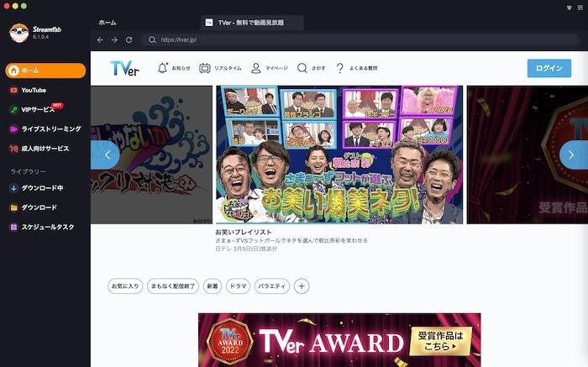The width and height of the screenshot is (588, 367).
Task: Open ライブストリーミング sidebar entry
Action: coord(51,129)
